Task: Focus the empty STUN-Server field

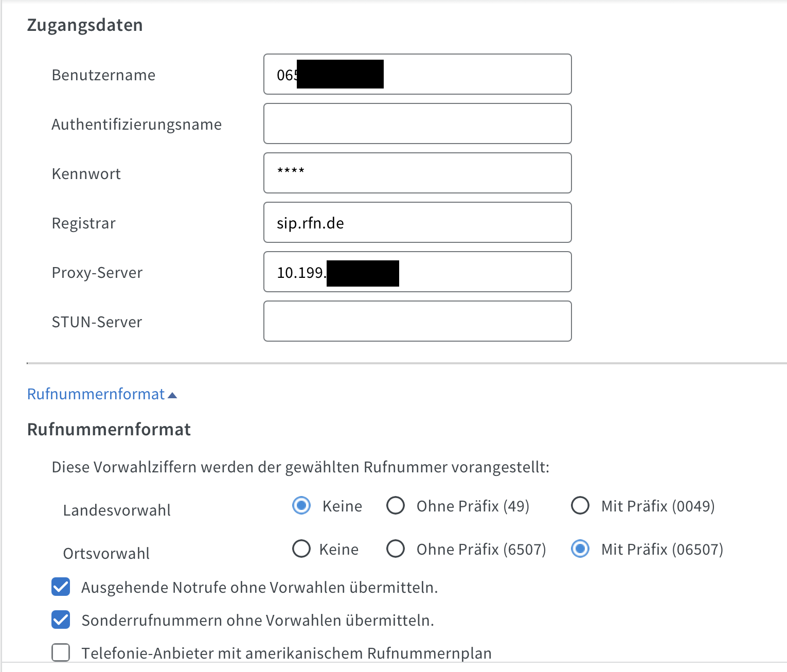Action: [x=418, y=321]
